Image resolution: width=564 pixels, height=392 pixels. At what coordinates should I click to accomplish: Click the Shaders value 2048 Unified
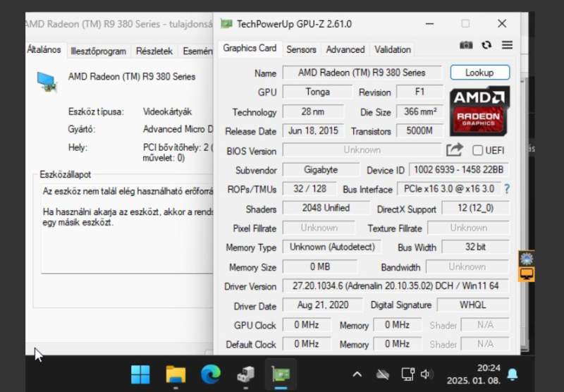[326, 208]
